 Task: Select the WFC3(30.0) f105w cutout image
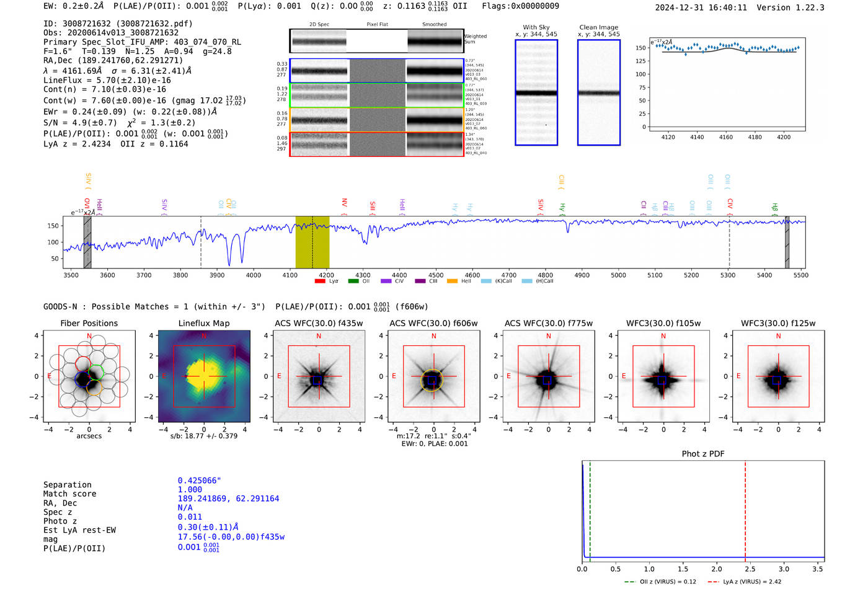(663, 376)
